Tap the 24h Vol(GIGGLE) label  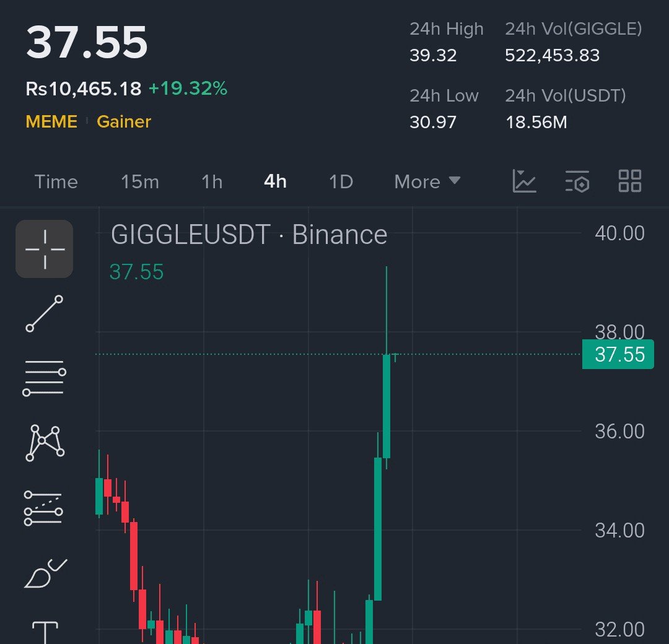coord(574,29)
